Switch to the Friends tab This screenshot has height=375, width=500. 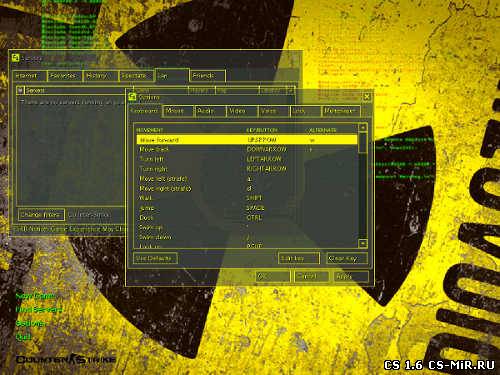pos(207,76)
